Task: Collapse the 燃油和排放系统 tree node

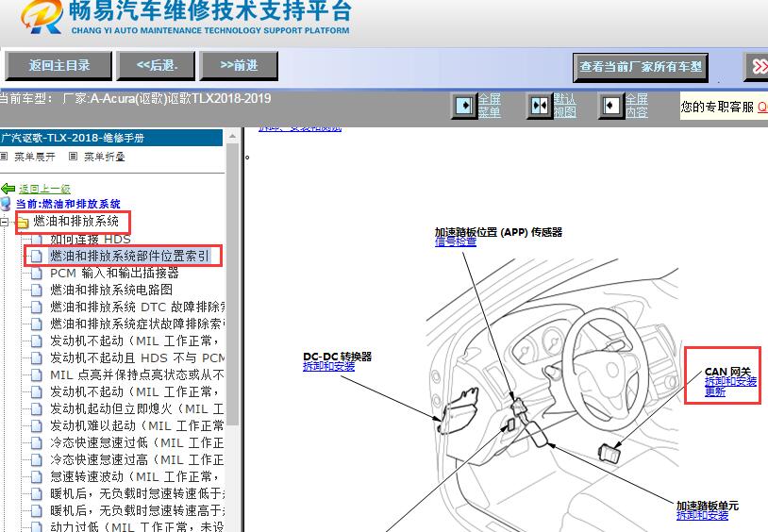Action: [5, 222]
